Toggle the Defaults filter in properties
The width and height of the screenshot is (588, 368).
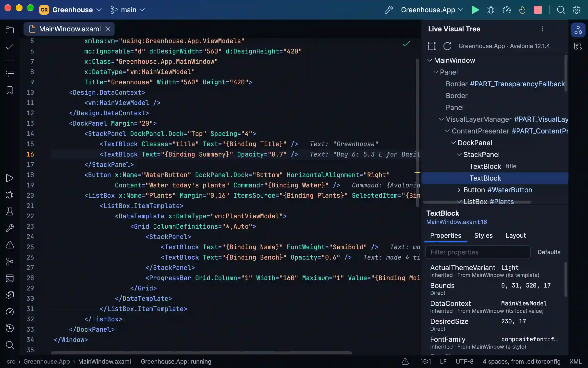pyautogui.click(x=549, y=252)
